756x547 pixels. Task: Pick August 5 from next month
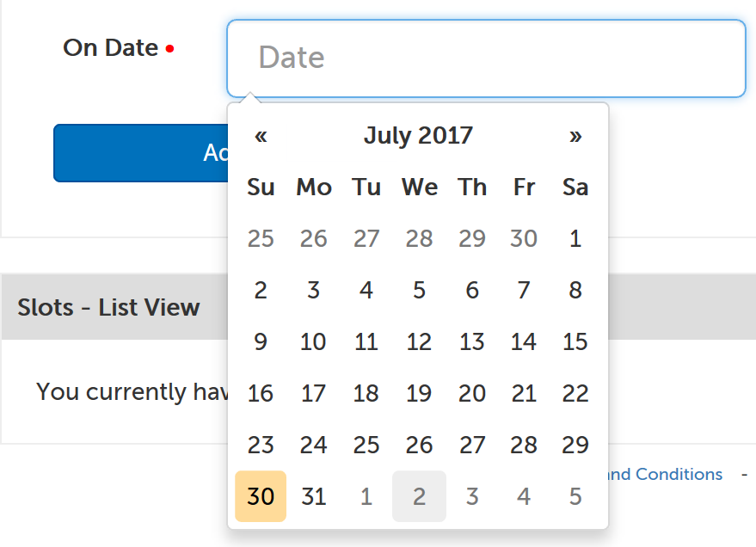pos(575,496)
